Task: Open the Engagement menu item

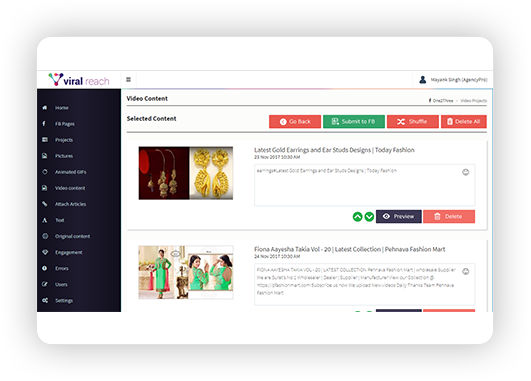Action: [68, 252]
